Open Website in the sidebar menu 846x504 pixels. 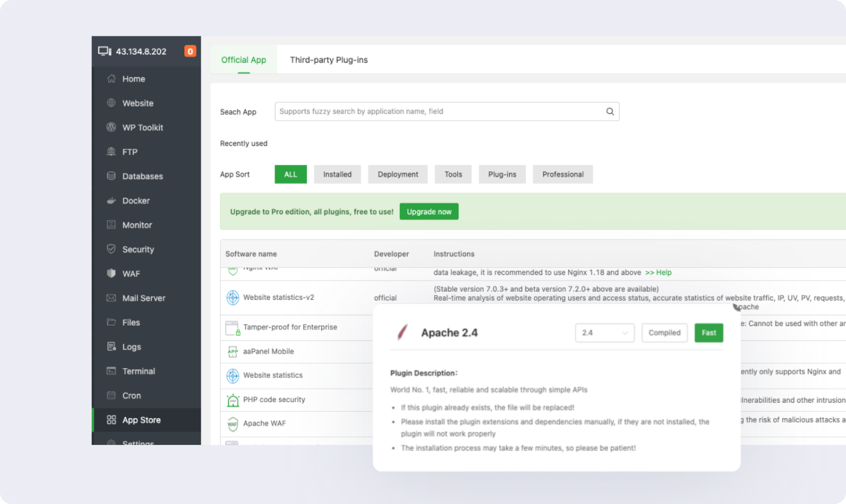tap(146, 103)
